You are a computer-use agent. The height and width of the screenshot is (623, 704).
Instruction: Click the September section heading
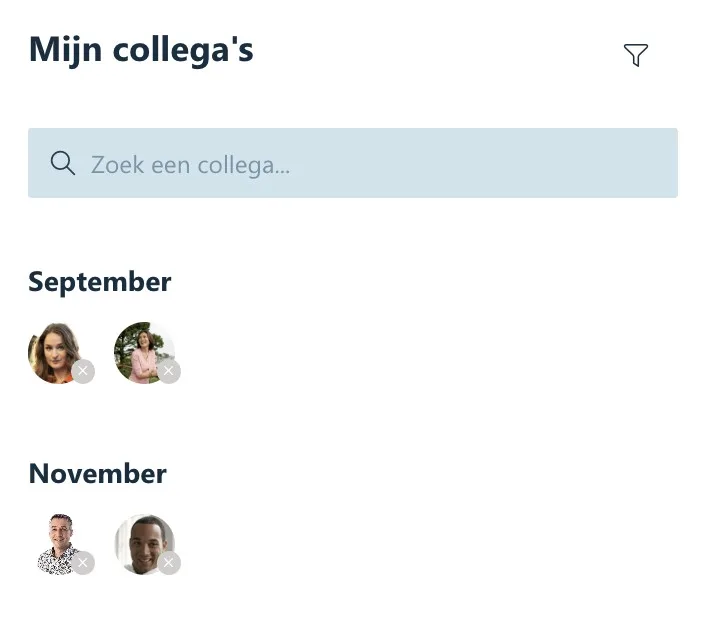[100, 282]
